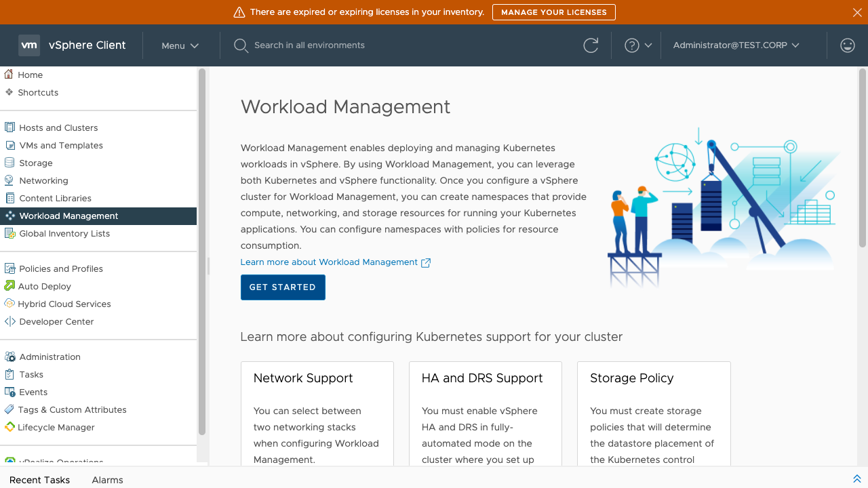Open the Network Support card
The image size is (868, 488).
tap(317, 413)
